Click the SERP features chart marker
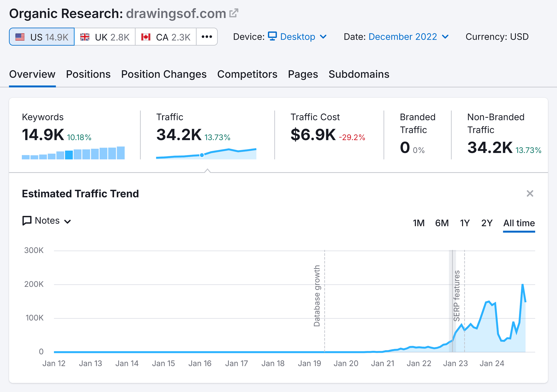 coord(457,296)
